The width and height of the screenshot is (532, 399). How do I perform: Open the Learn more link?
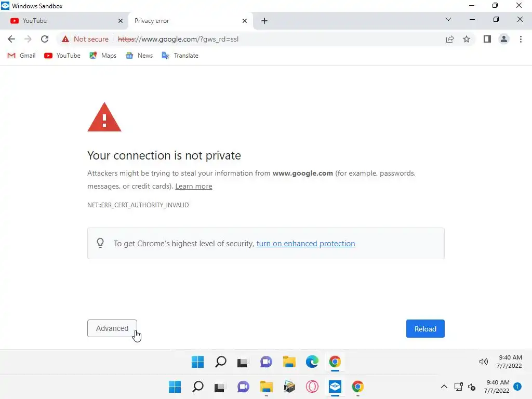click(193, 186)
